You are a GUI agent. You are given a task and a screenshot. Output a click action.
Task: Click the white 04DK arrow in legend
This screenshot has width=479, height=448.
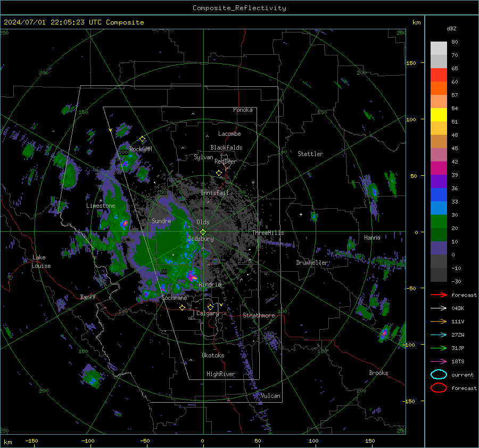coord(439,308)
